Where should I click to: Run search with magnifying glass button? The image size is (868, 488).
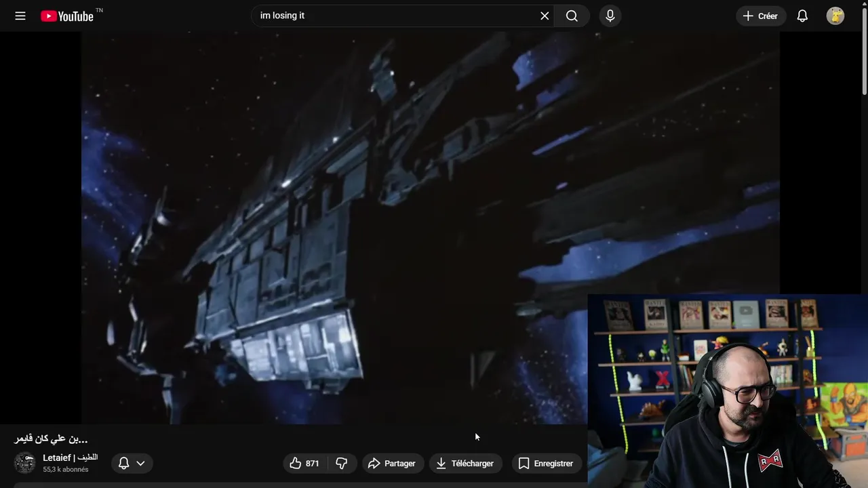pos(572,16)
